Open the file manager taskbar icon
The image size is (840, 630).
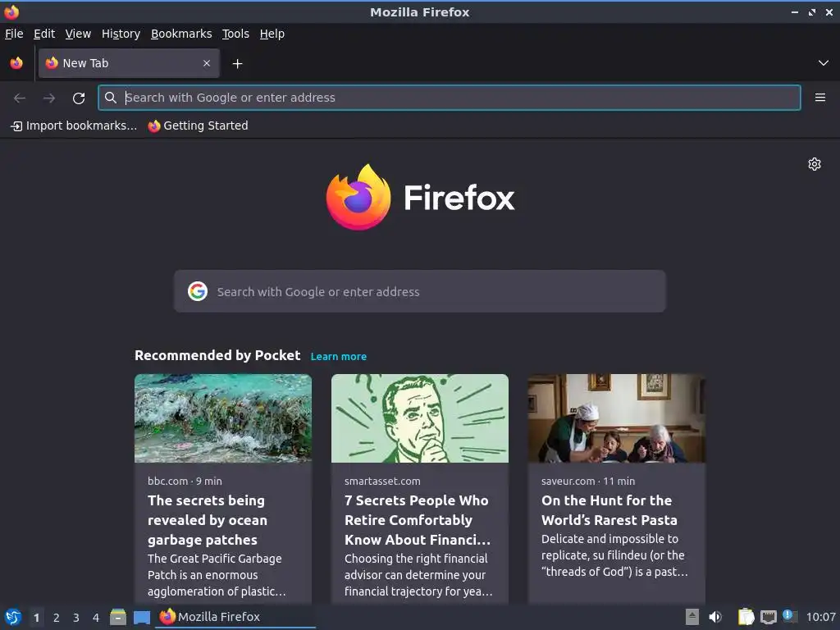pyautogui.click(x=118, y=617)
